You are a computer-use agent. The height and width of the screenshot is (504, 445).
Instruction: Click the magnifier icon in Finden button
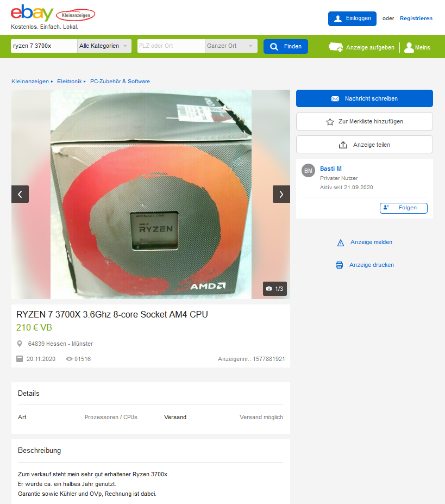coord(274,47)
